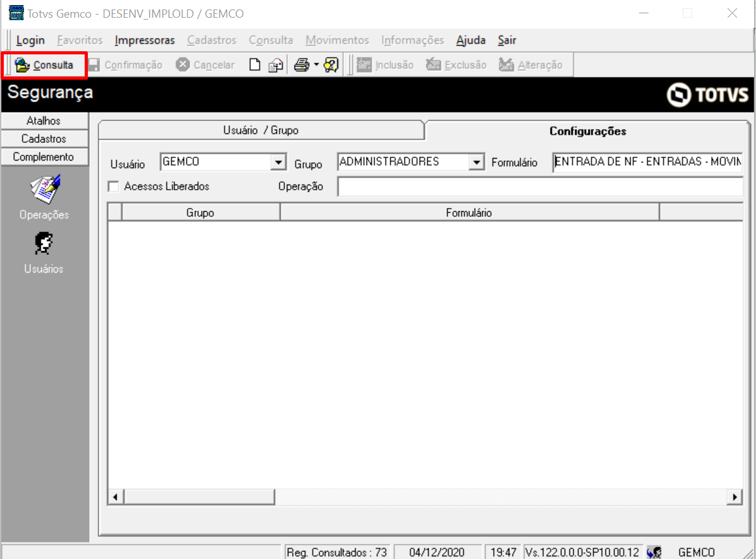Click the Totvs Gemco title bar app icon
The image size is (756, 559).
(16, 13)
